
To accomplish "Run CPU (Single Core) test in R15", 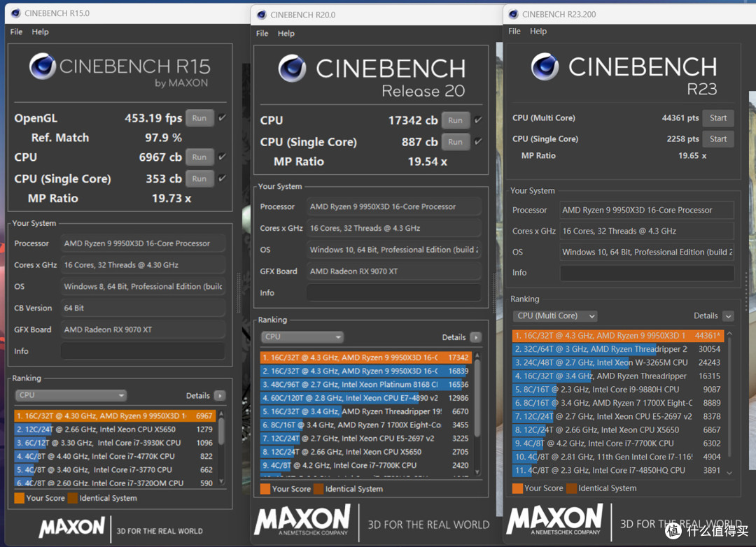I will pyautogui.click(x=199, y=179).
